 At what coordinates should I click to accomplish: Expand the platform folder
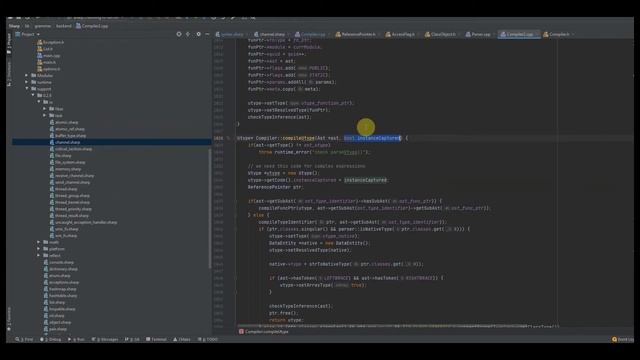click(39, 249)
